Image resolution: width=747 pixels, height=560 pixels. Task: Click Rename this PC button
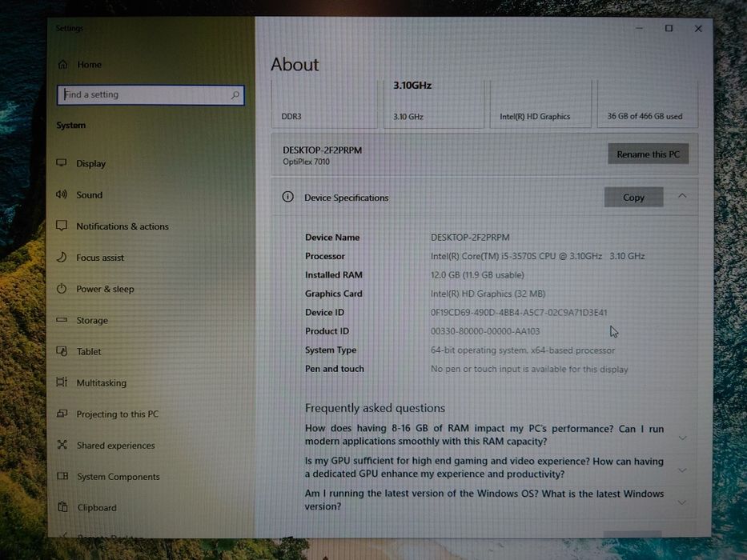tap(648, 154)
